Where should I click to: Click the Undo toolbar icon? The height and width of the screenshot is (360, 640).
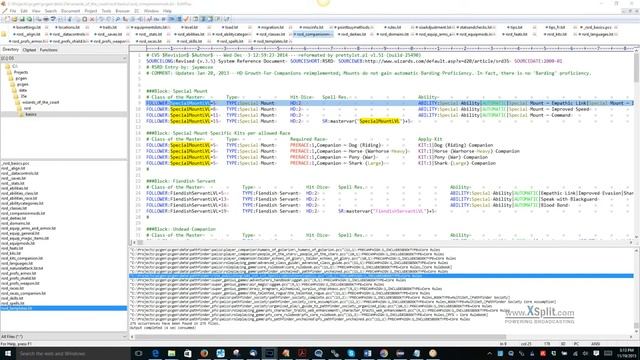pos(101,19)
